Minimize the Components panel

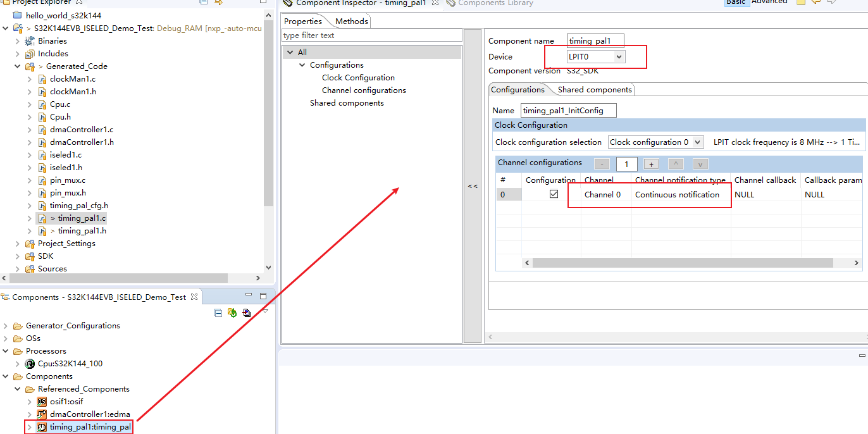point(249,296)
